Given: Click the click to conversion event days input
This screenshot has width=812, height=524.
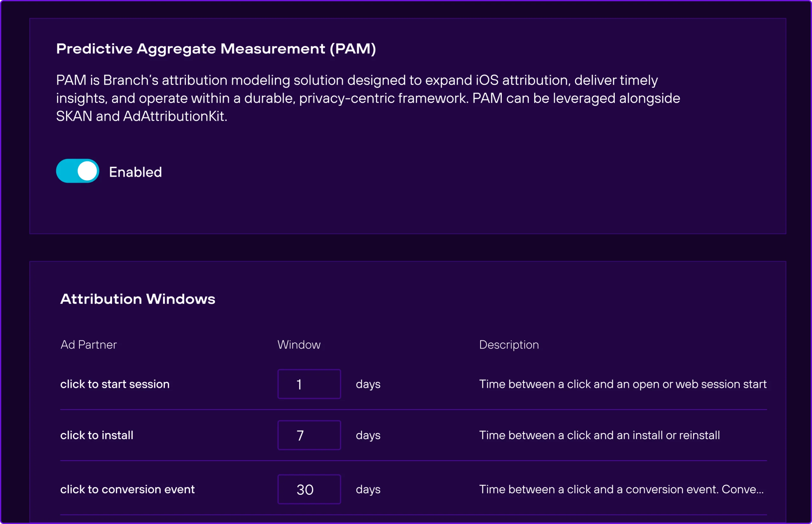Looking at the screenshot, I should pos(309,489).
